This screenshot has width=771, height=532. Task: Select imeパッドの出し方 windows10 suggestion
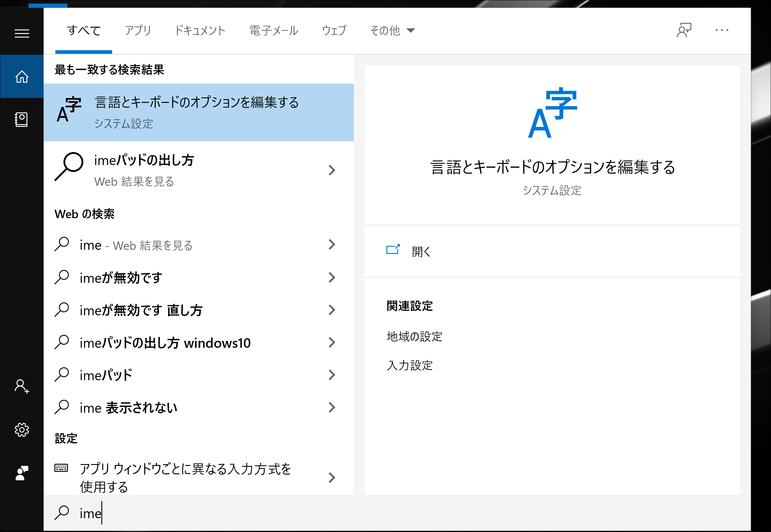tap(165, 343)
